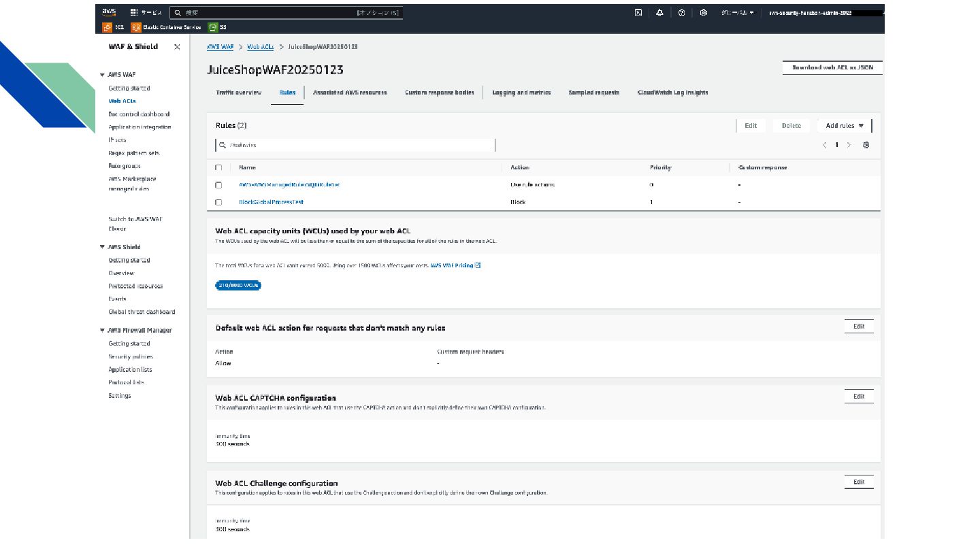This screenshot has height=551, width=980.
Task: Open Rule groups in the sidebar
Action: (125, 166)
